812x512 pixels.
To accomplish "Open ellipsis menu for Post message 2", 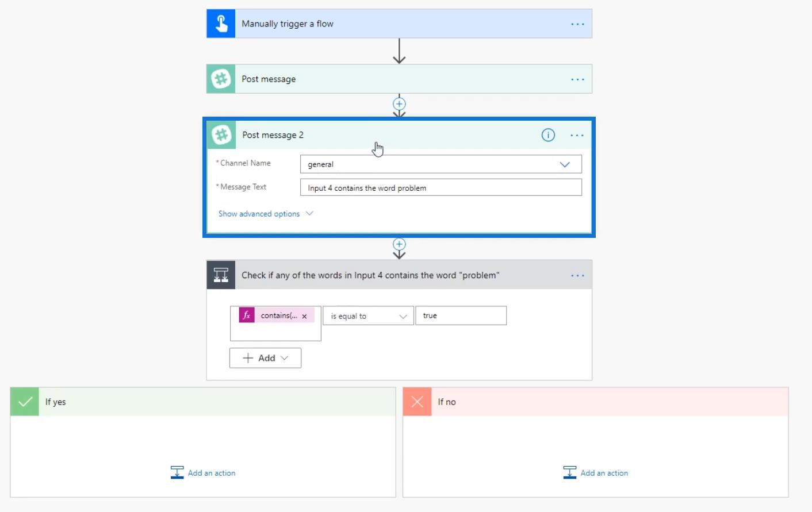I will [577, 136].
